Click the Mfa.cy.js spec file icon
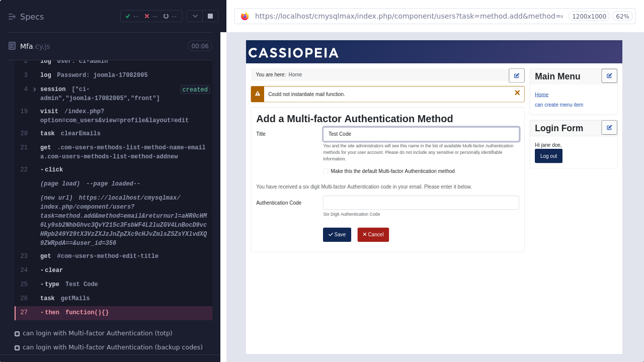The image size is (644, 362). (x=12, y=46)
